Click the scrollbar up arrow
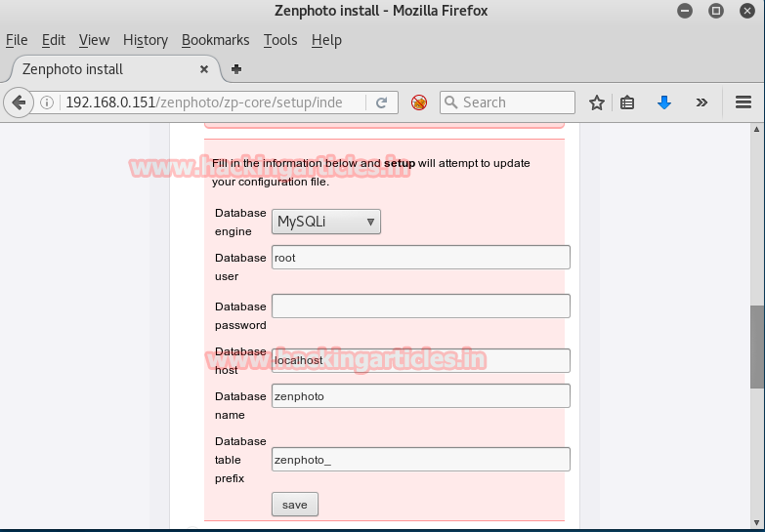Screen dimensions: 765x532 point(757,130)
